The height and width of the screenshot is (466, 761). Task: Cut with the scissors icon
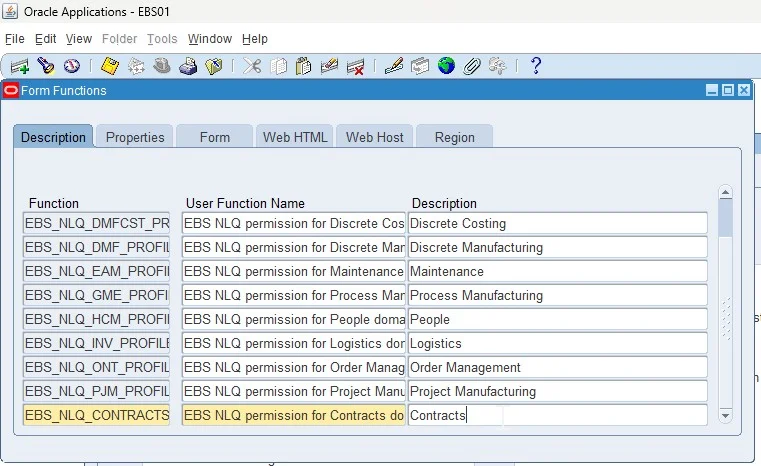coord(252,66)
